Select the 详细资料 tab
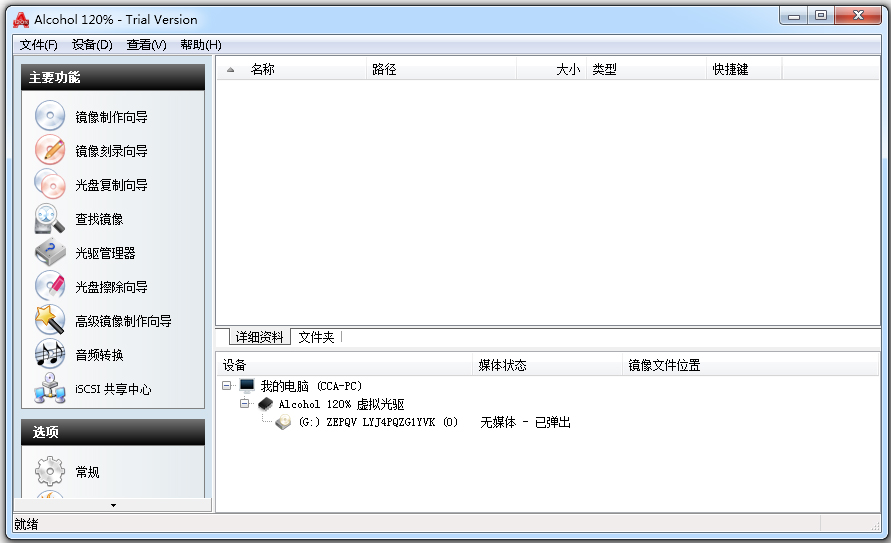The width and height of the screenshot is (891, 543). click(259, 338)
